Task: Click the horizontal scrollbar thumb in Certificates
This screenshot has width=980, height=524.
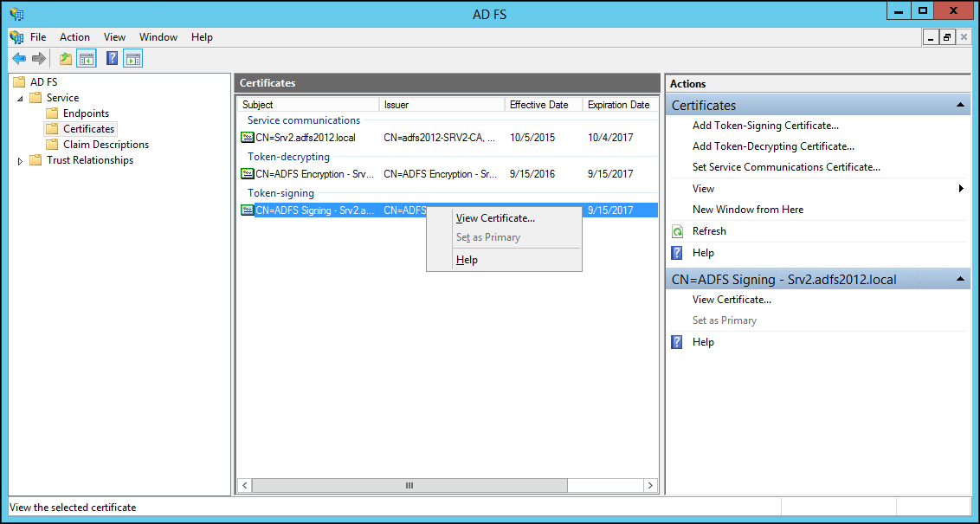Action: [x=409, y=485]
